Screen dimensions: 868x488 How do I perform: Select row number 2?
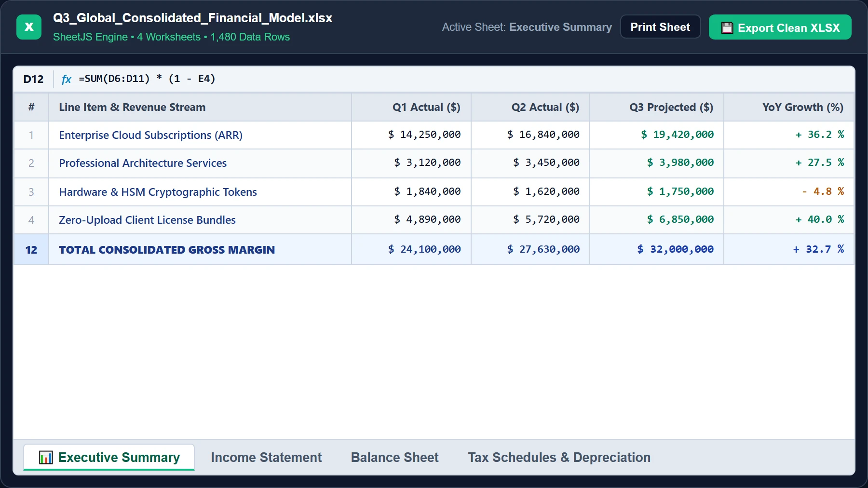[31, 163]
